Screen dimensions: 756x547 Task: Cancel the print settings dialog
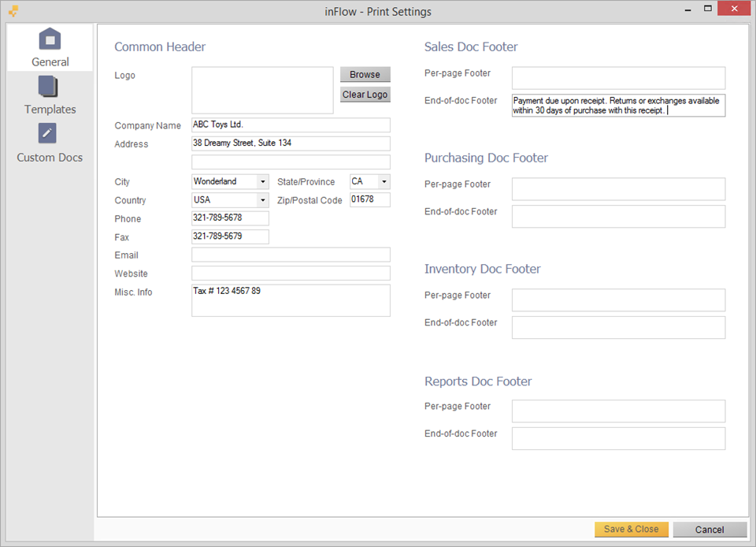pos(710,530)
